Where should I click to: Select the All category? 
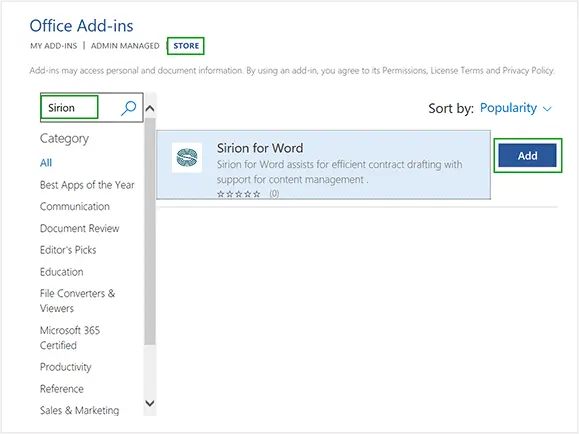[46, 163]
